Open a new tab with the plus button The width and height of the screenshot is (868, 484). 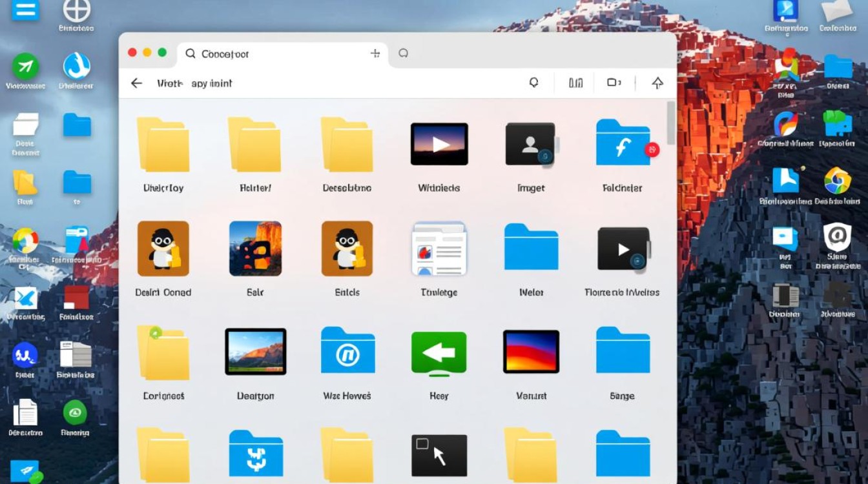375,54
